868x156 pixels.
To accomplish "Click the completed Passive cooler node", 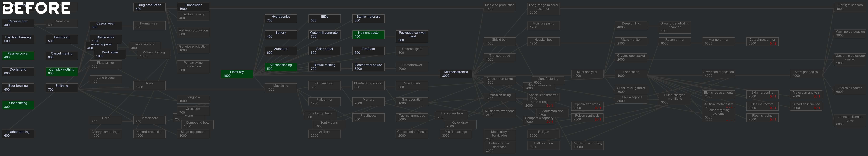I will (18, 56).
